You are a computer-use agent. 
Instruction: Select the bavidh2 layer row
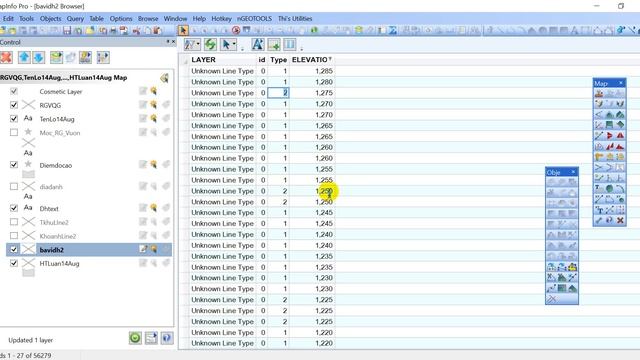pos(89,249)
